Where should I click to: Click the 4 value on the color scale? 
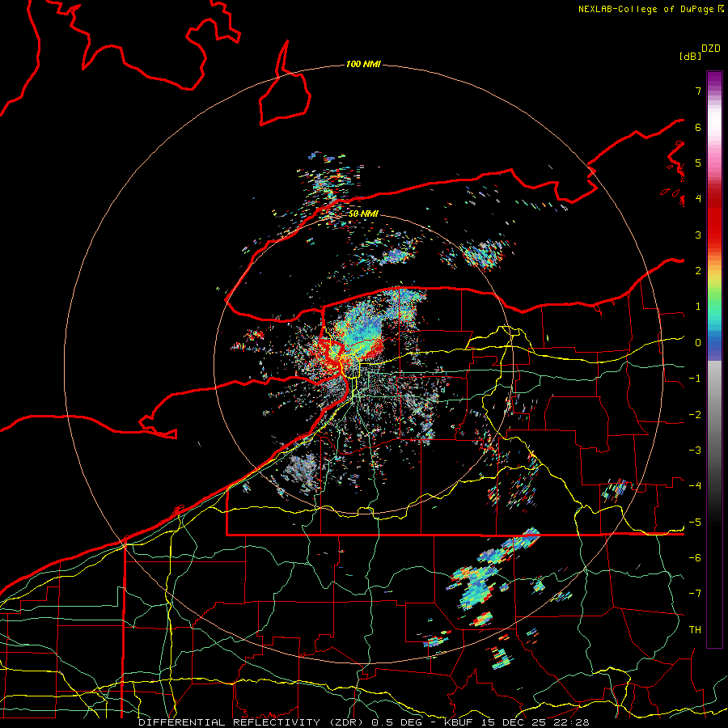[698, 199]
